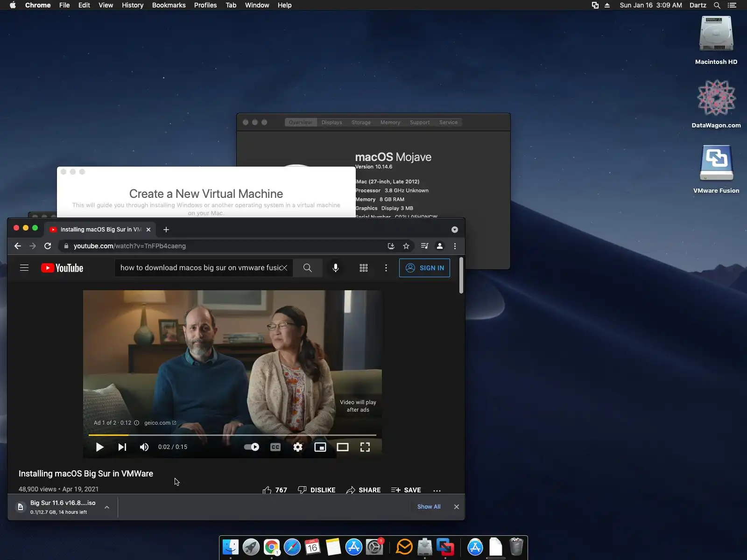747x560 pixels.
Task: Bookmark this page with the star
Action: click(406, 246)
